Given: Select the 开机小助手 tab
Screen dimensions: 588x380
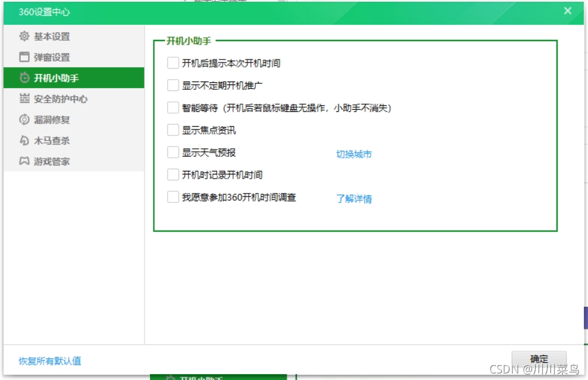Looking at the screenshot, I should point(74,77).
